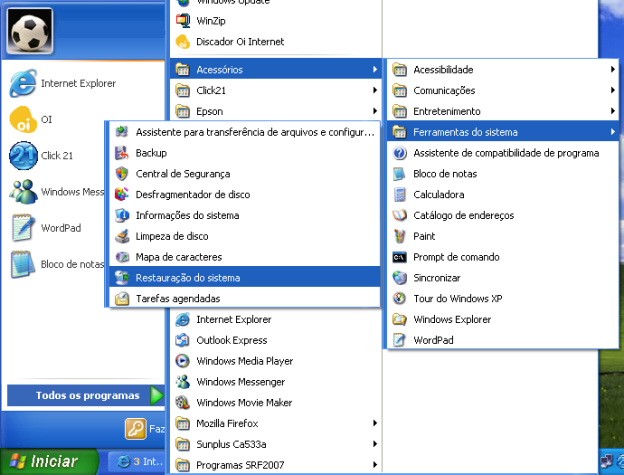The width and height of the screenshot is (624, 475).
Task: Open Central de Segurança shield icon
Action: click(122, 173)
